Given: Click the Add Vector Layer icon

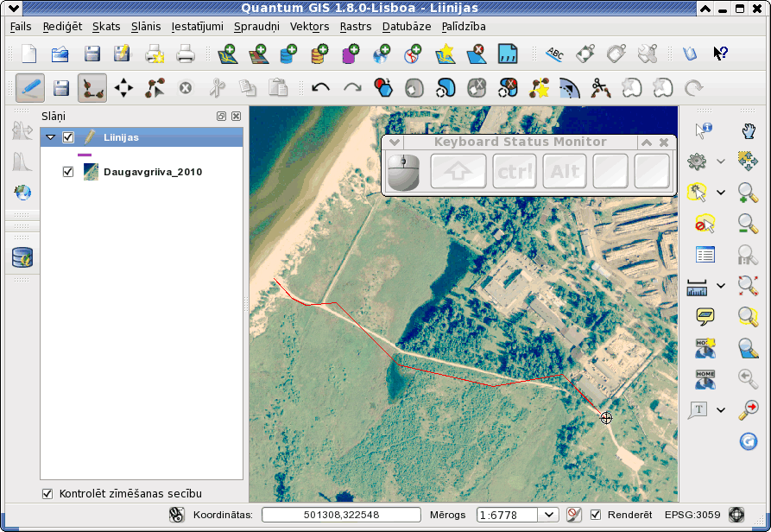Looking at the screenshot, I should (x=228, y=54).
